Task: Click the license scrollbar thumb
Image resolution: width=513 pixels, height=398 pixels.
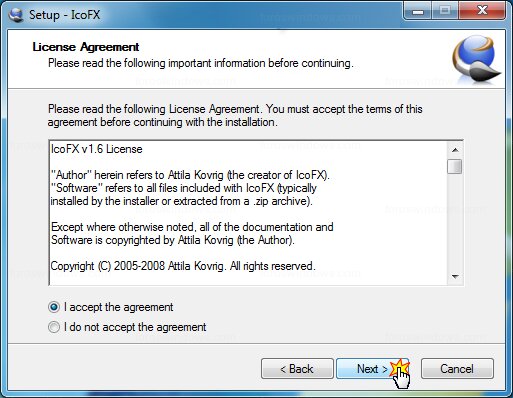Action: [x=455, y=166]
